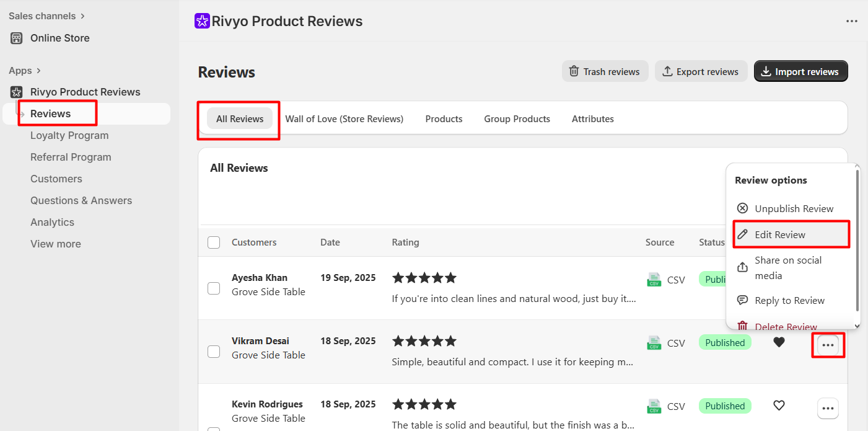Switch to All Reviews tab
This screenshot has height=431, width=868.
coord(240,118)
